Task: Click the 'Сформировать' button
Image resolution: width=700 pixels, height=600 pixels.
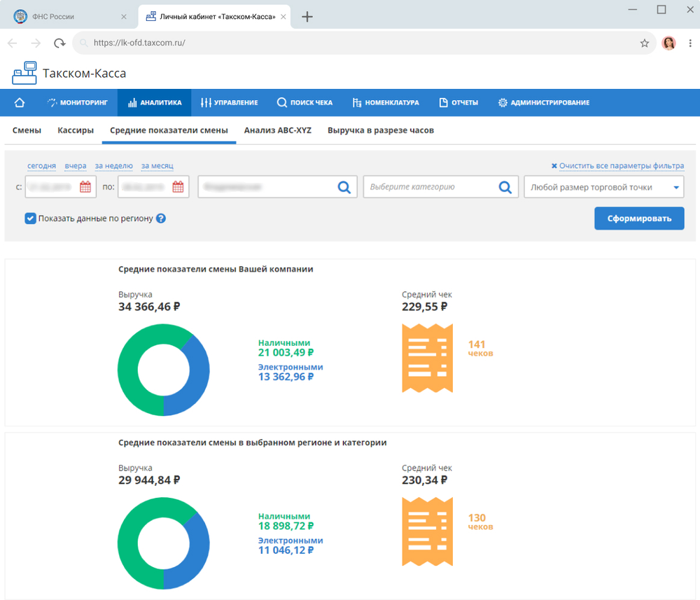Action: click(x=639, y=218)
